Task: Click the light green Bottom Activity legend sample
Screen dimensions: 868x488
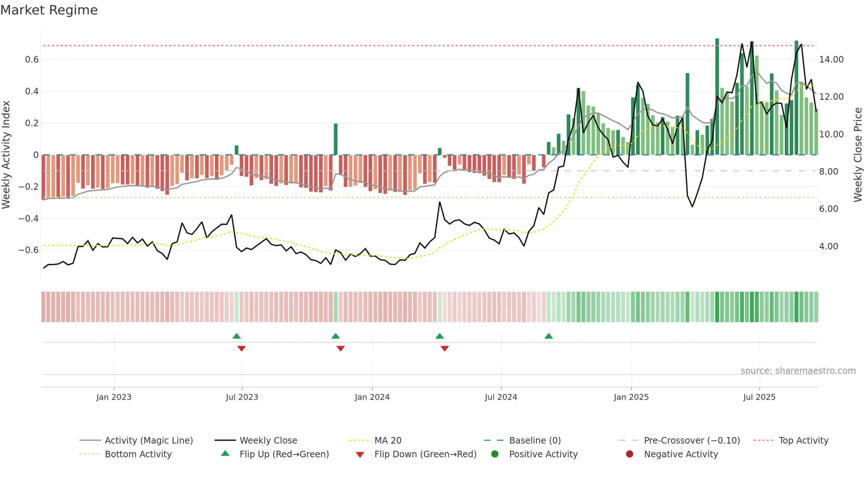Action: 89,454
